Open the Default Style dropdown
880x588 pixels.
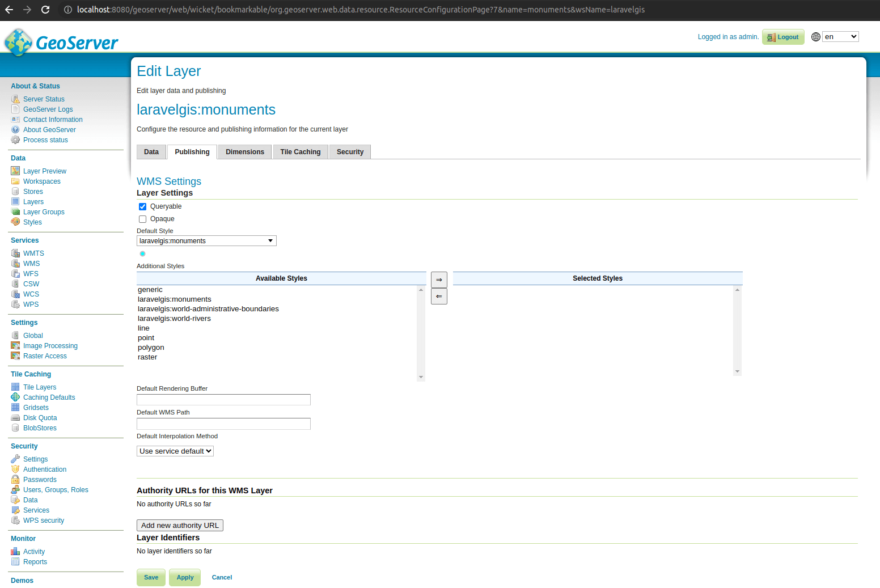point(206,241)
